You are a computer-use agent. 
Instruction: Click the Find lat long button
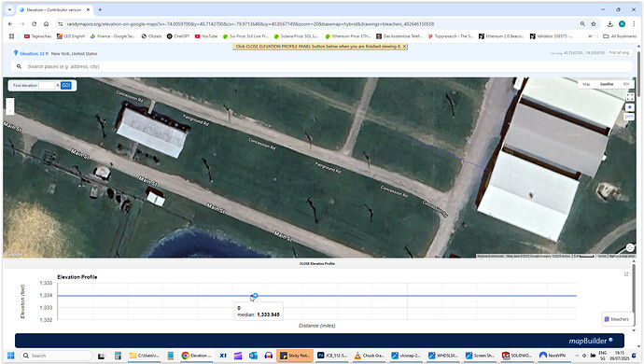coord(619,52)
